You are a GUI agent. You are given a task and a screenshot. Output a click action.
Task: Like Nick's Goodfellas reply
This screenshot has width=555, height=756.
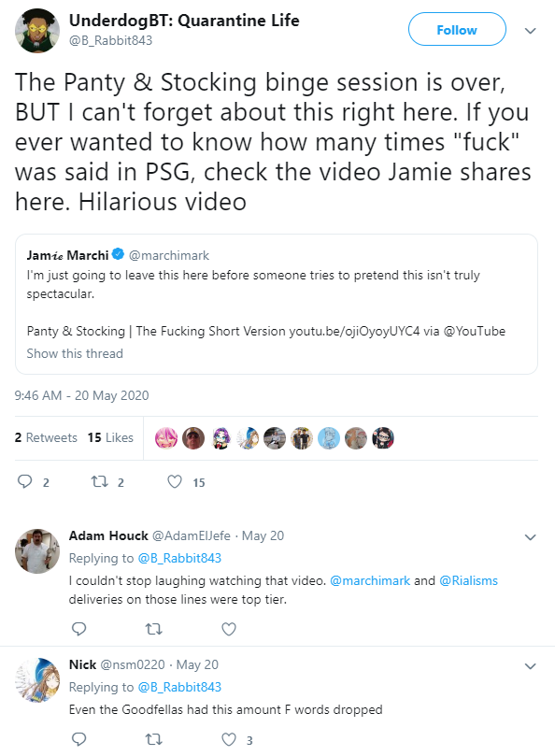[x=229, y=739]
